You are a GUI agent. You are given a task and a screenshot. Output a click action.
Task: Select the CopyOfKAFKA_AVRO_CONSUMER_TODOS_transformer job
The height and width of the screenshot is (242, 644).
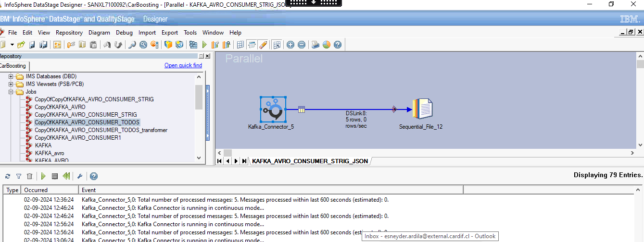[101, 130]
